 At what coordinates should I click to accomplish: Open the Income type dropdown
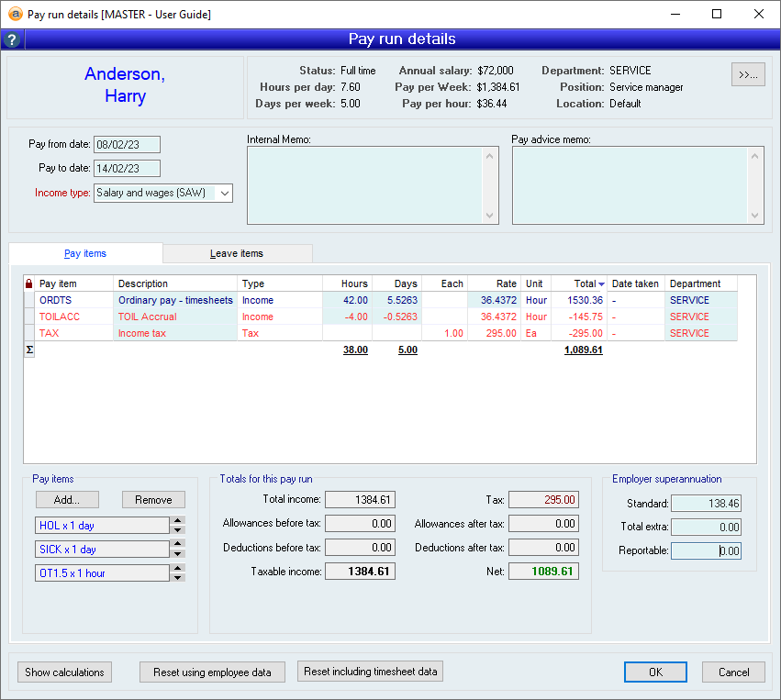tap(225, 194)
